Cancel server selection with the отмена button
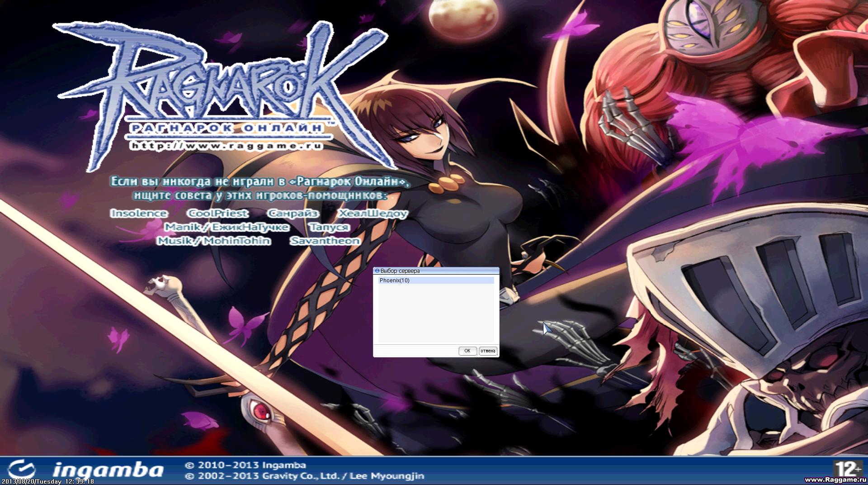 [488, 351]
